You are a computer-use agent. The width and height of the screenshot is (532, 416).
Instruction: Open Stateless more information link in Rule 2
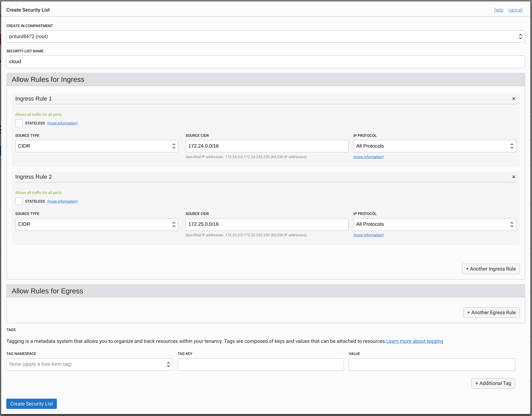(x=62, y=201)
